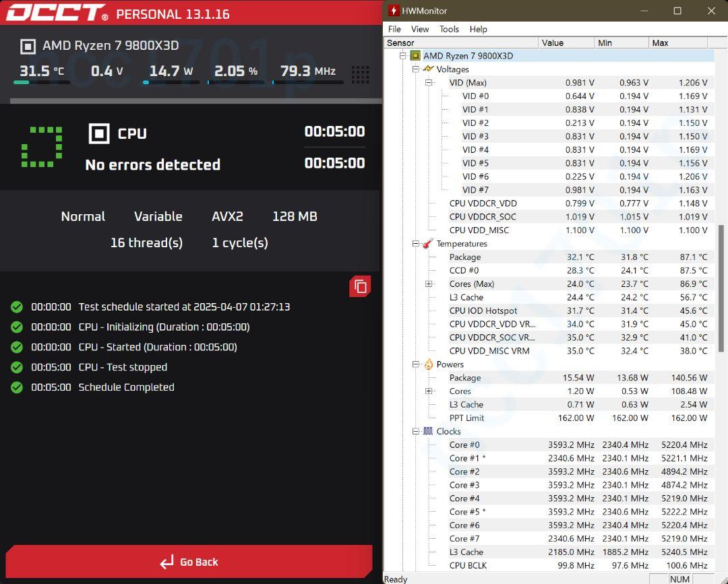
Task: Click the Max column header
Action: (x=678, y=42)
